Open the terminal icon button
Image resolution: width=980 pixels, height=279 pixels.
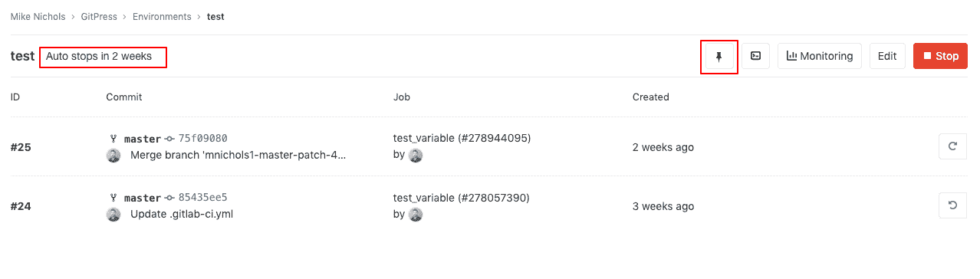(756, 56)
